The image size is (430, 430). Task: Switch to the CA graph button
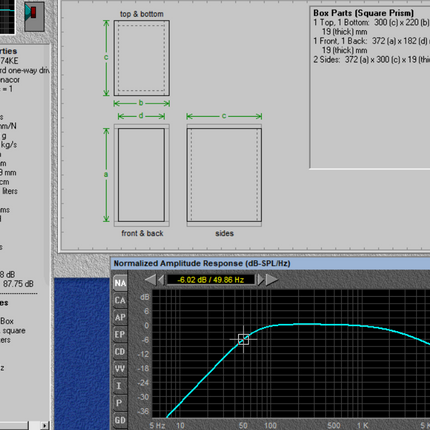click(x=120, y=300)
